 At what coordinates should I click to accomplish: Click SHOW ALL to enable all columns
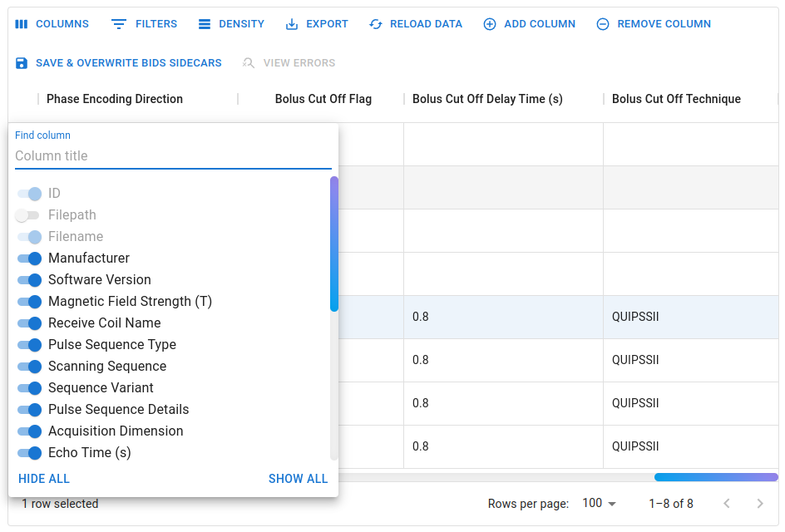[298, 479]
